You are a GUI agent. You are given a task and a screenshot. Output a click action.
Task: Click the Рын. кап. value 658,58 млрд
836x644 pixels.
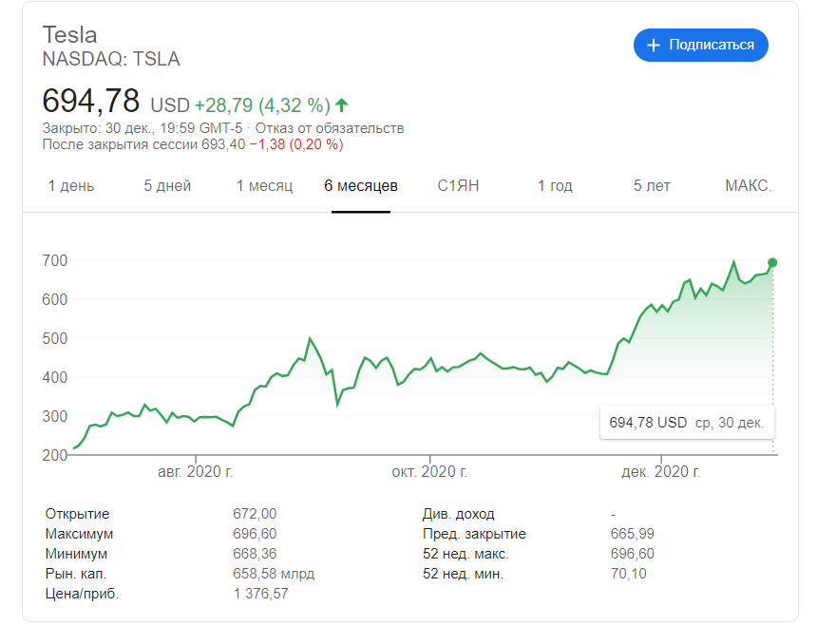point(273,573)
